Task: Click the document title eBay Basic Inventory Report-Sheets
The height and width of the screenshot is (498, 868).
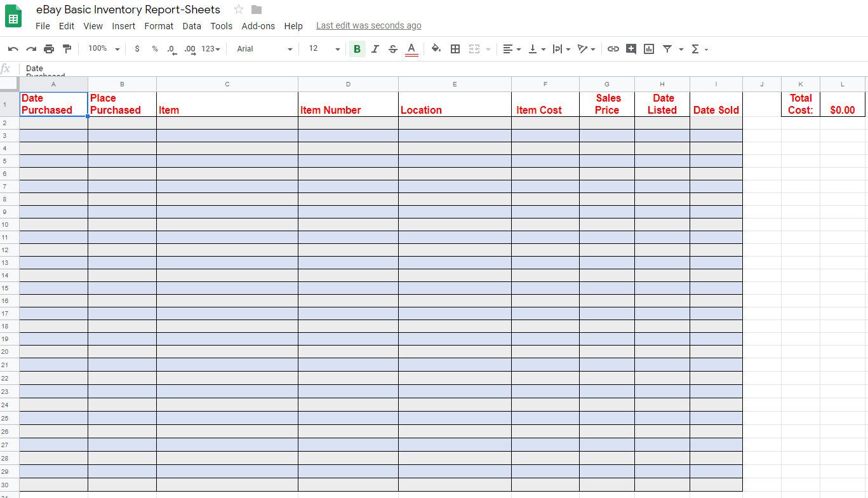Action: click(x=128, y=10)
